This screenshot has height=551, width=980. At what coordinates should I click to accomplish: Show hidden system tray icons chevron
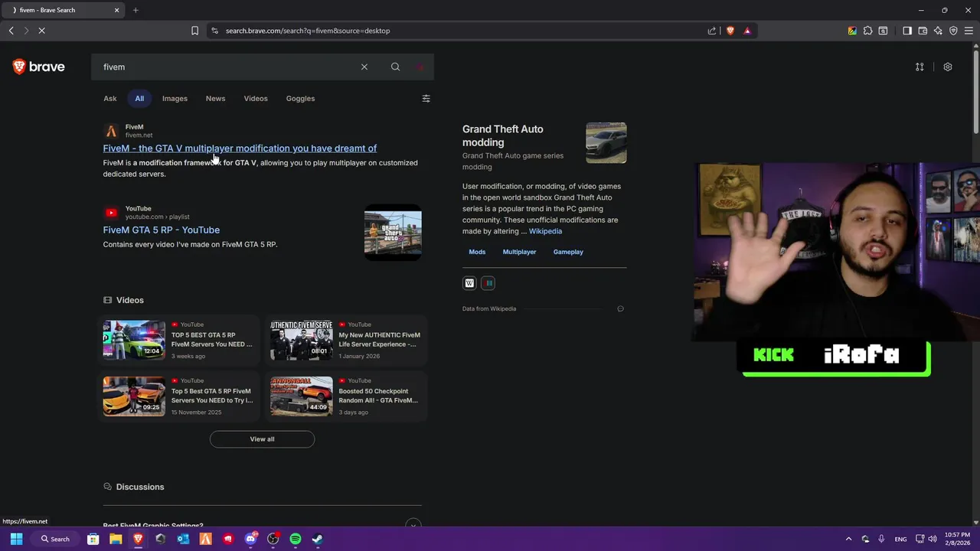tap(848, 539)
